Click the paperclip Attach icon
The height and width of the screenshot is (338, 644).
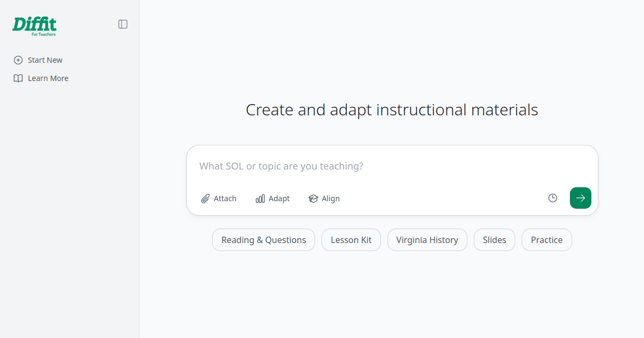[205, 199]
